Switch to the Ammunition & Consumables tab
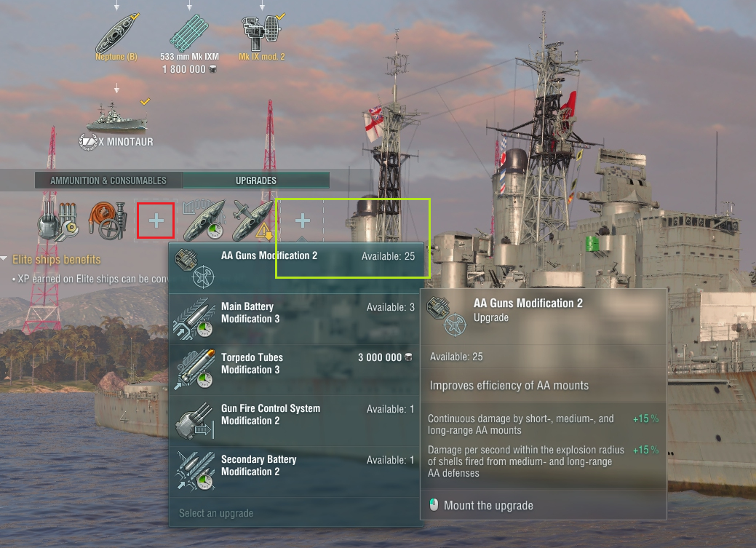Viewport: 756px width, 548px height. [x=108, y=180]
